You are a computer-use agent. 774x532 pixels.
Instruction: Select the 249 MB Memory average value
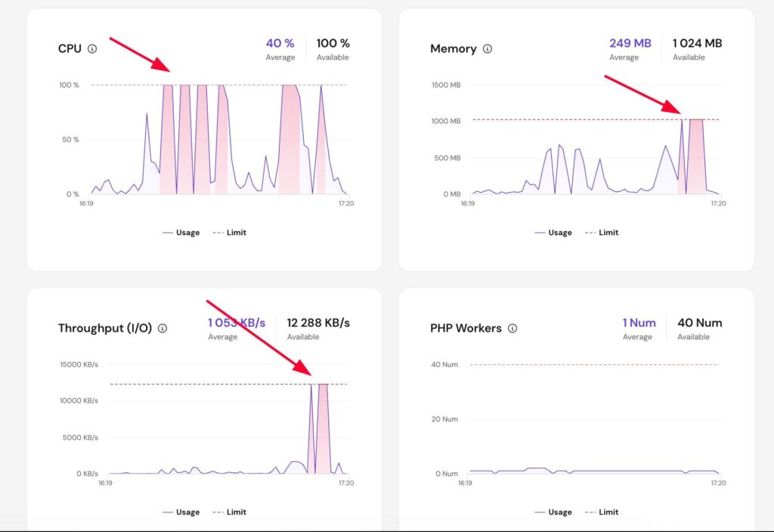[x=630, y=44]
